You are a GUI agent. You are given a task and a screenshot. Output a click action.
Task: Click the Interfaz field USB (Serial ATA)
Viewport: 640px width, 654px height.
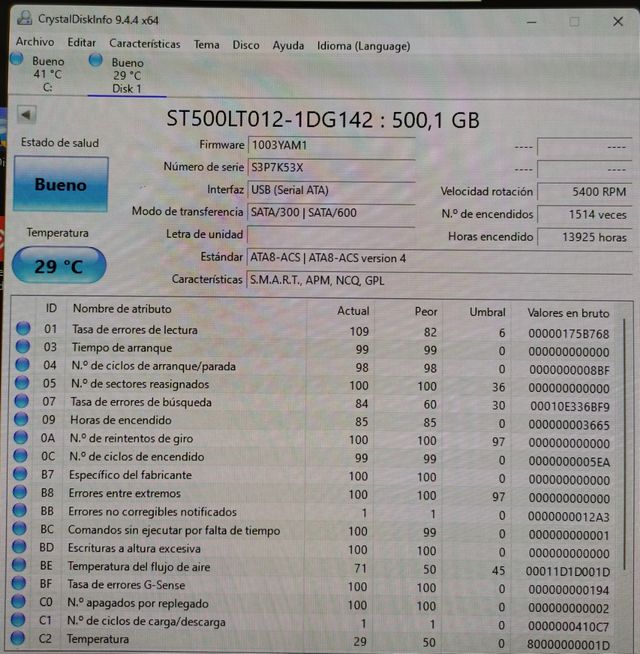point(331,190)
